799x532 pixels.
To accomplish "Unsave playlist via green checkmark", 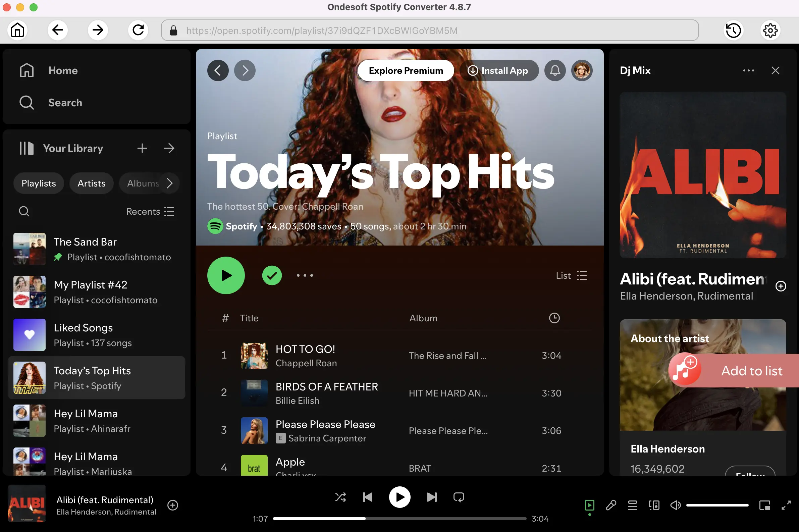I will [271, 275].
